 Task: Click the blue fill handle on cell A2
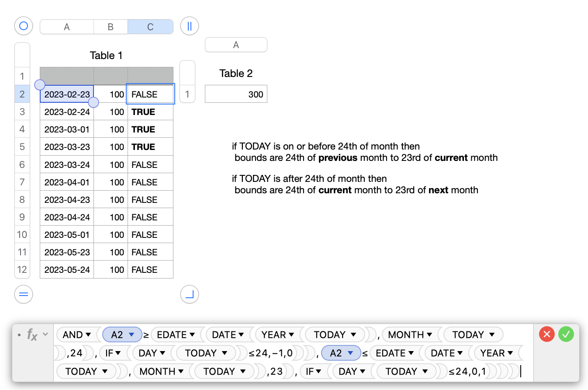[93, 102]
